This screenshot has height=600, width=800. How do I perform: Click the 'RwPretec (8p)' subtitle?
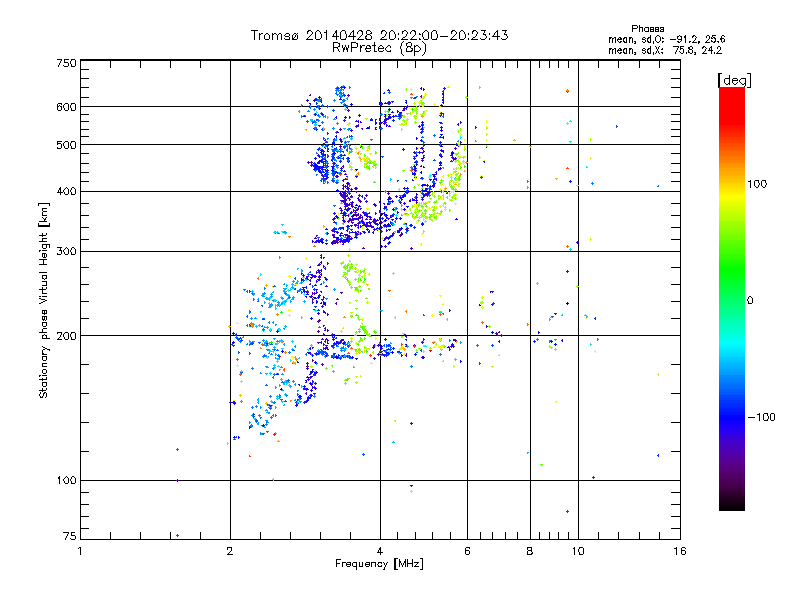point(379,48)
